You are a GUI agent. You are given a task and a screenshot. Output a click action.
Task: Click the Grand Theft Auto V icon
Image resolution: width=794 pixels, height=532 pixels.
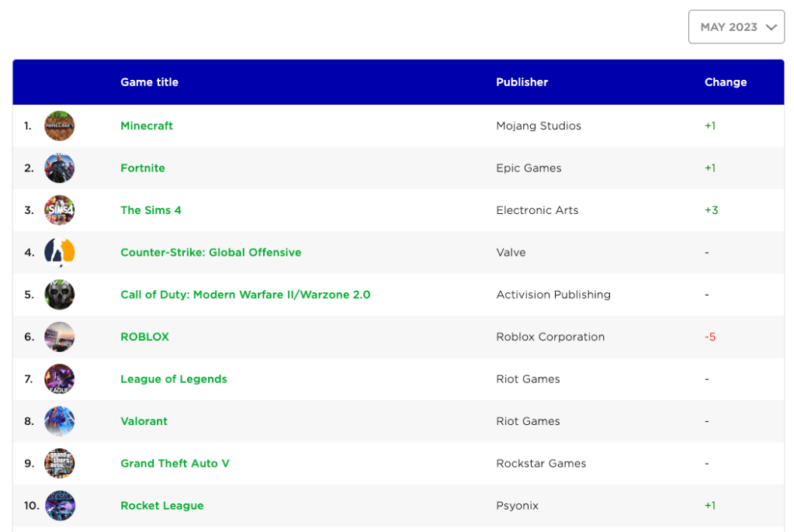[60, 464]
